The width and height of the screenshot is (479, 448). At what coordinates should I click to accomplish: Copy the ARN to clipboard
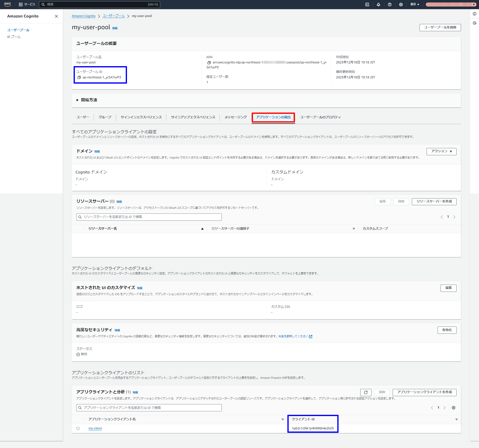coord(210,62)
